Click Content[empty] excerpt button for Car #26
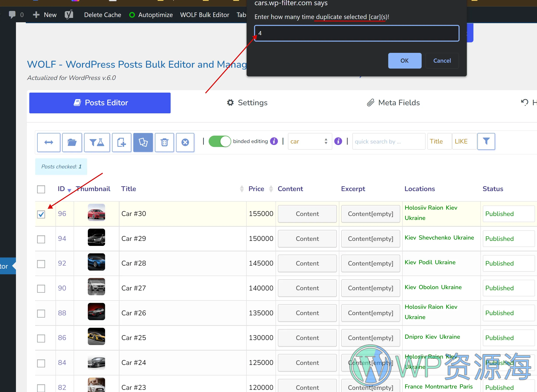 point(370,313)
